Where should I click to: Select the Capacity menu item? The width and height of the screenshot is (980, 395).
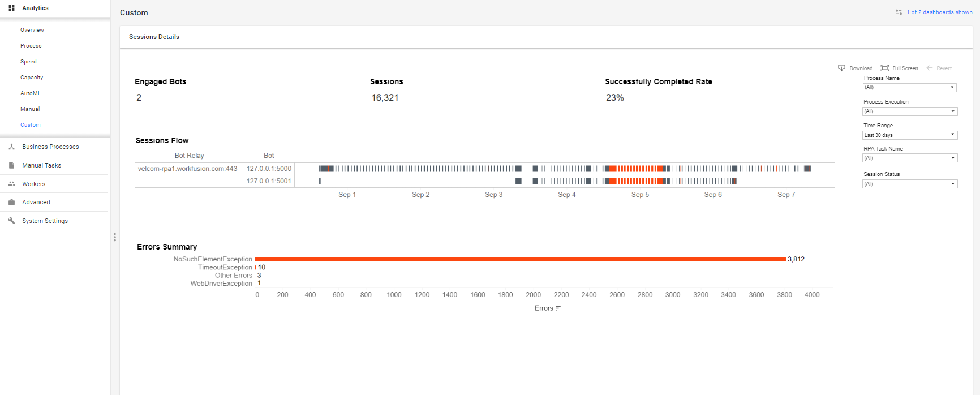click(x=32, y=78)
